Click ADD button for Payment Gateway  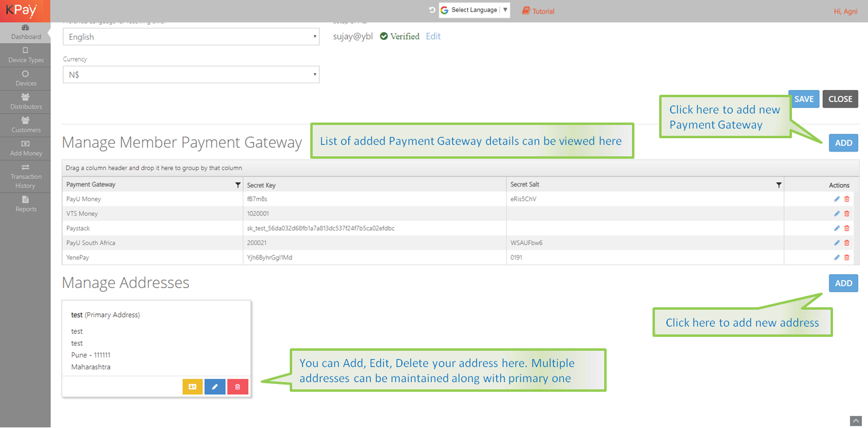843,143
